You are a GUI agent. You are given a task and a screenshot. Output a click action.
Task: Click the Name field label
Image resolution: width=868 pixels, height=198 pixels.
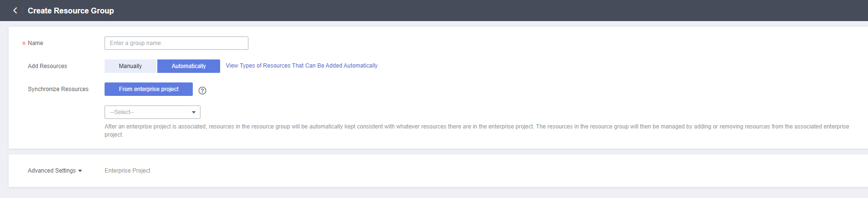tap(35, 43)
